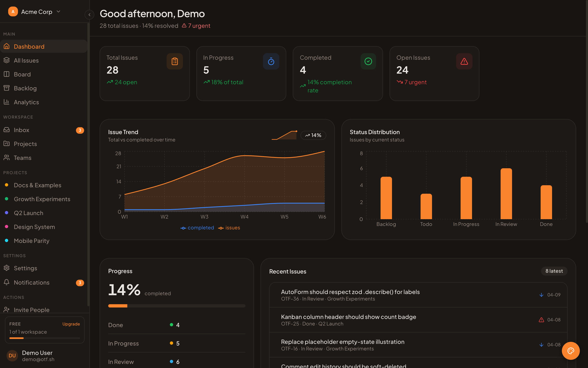Click the workspace usage progress bar
The image size is (588, 368).
[x=45, y=338]
